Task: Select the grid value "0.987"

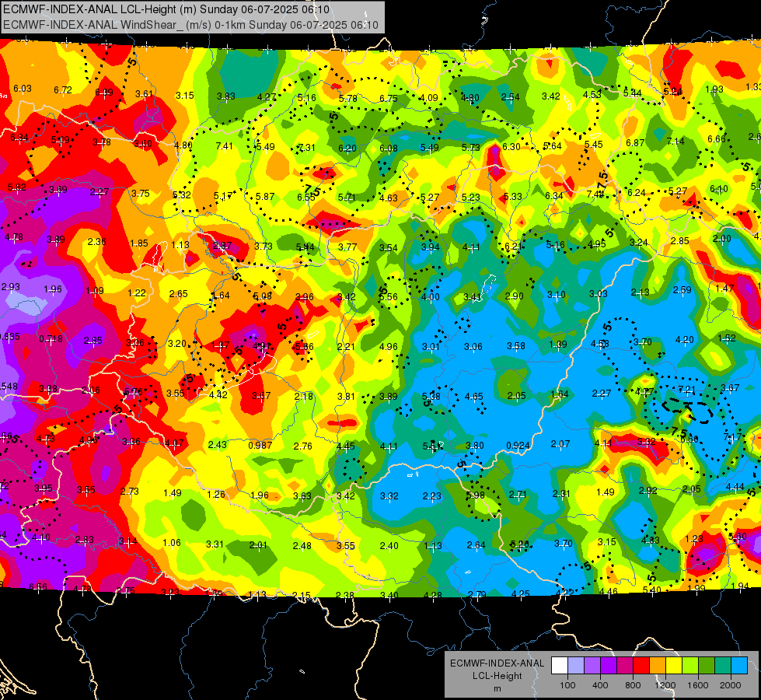Action: [x=260, y=446]
